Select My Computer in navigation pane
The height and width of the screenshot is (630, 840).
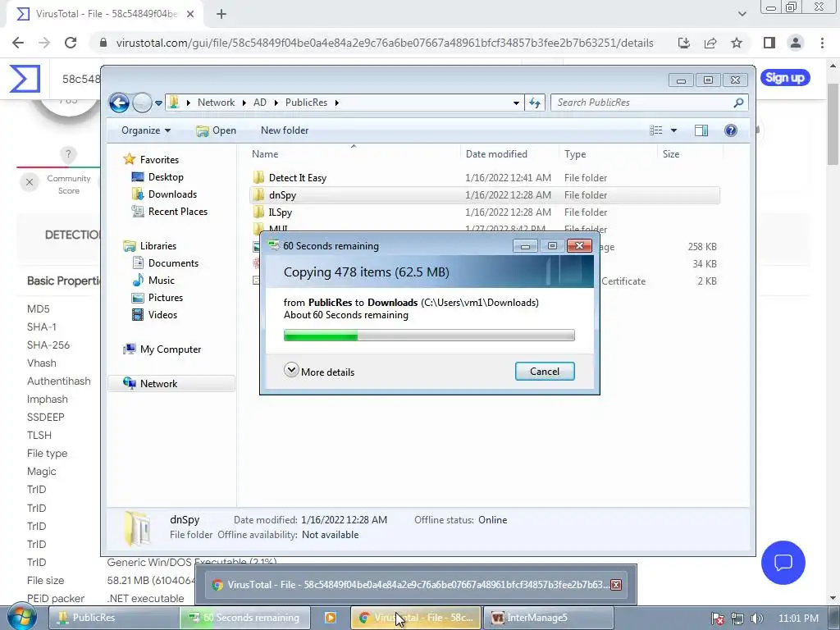(x=162, y=349)
